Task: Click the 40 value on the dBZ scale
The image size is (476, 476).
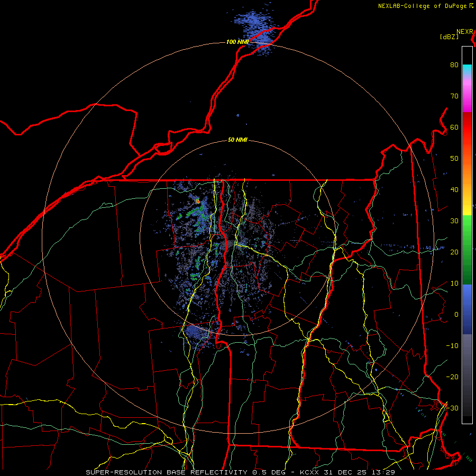Action: [x=454, y=190]
